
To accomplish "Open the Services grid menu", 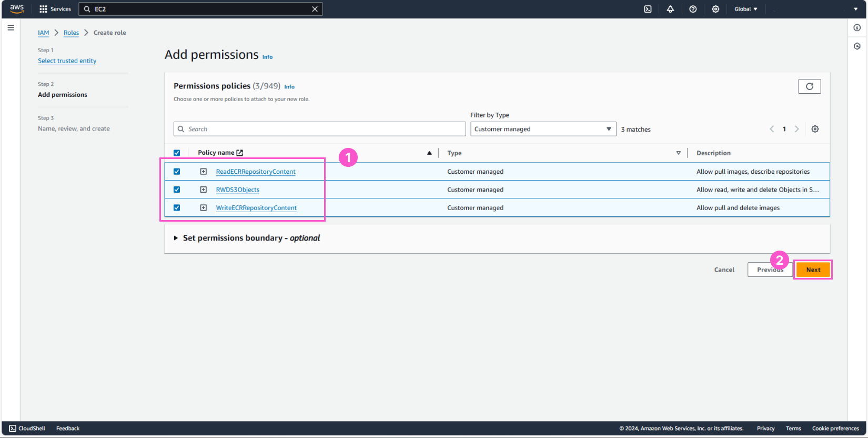I will coord(55,9).
